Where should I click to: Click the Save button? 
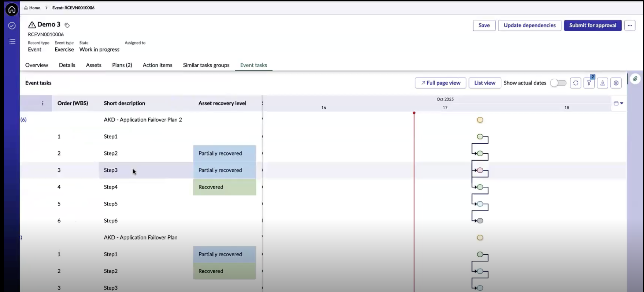click(484, 25)
